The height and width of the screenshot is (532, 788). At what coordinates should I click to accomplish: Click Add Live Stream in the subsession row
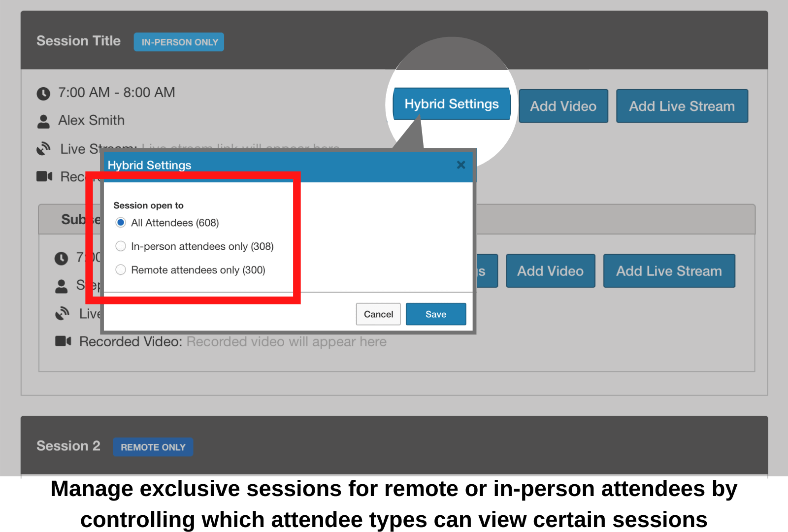[x=668, y=270]
